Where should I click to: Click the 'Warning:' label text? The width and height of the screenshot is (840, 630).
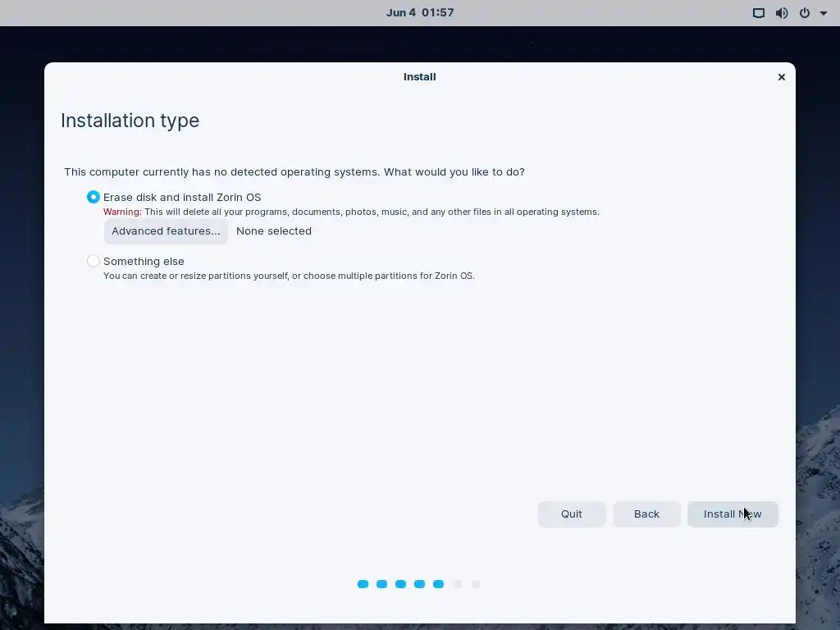point(122,212)
